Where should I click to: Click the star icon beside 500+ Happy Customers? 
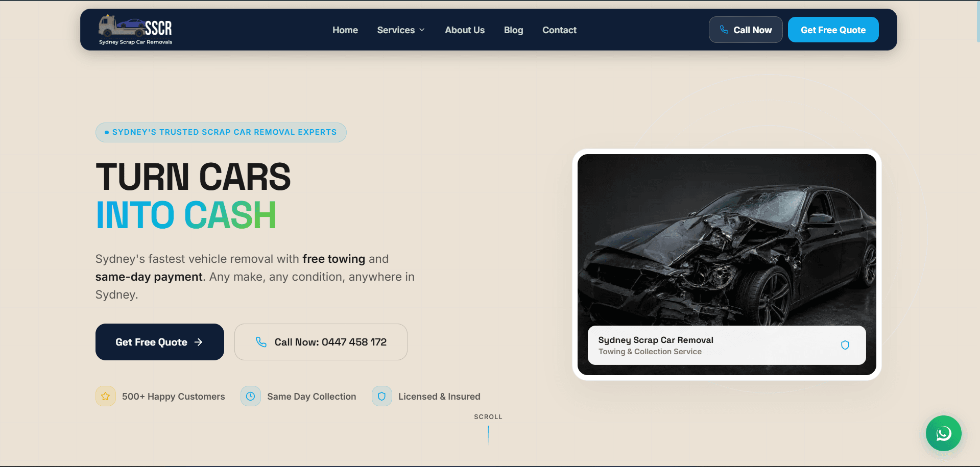point(105,396)
